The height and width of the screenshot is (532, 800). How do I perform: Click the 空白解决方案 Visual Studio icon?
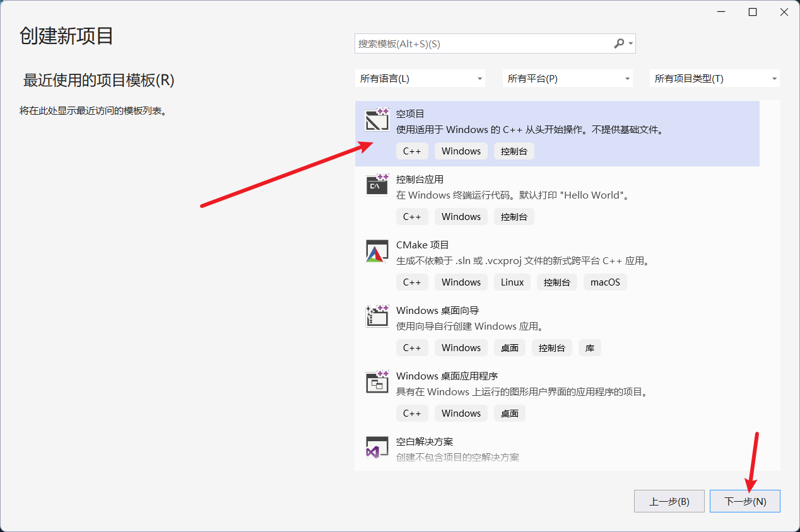click(x=377, y=447)
